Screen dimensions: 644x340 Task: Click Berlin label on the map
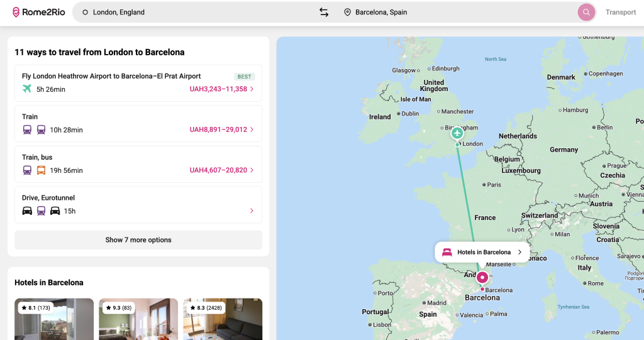tap(604, 128)
